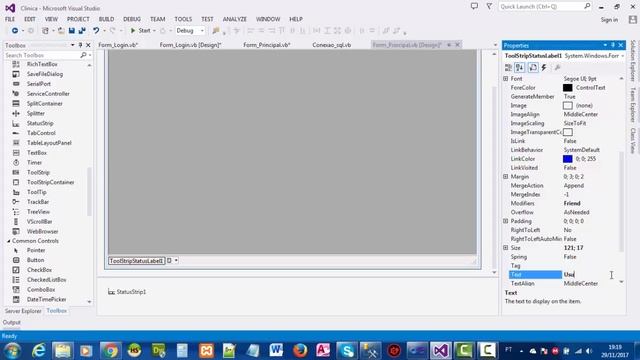
Task: Open the Solution Explorer side tab
Action: [x=633, y=60]
